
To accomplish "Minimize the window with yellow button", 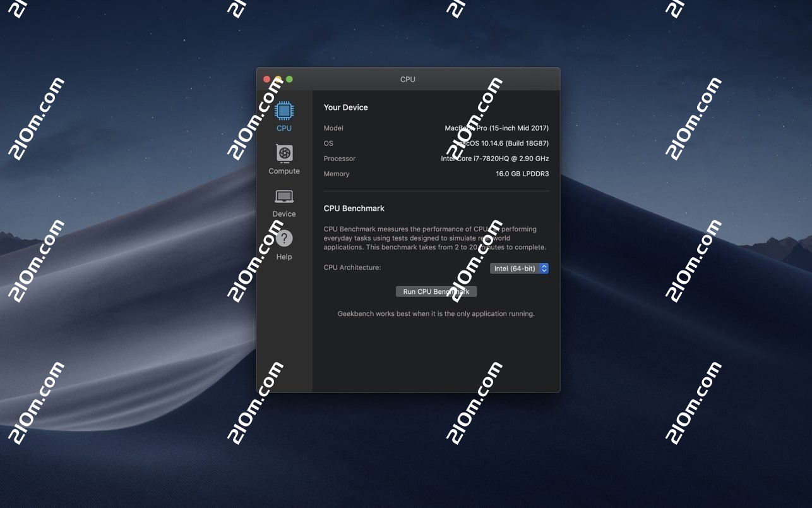I will pos(278,79).
